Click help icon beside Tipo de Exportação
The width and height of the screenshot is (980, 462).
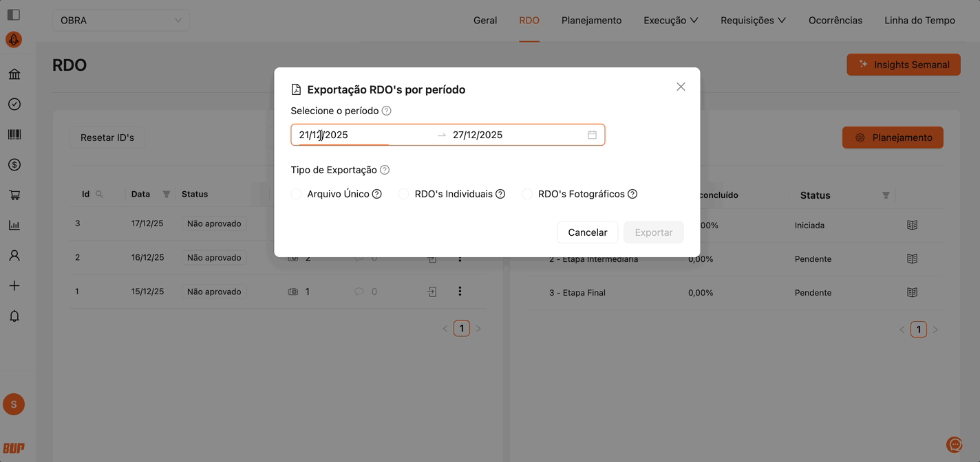pyautogui.click(x=385, y=170)
